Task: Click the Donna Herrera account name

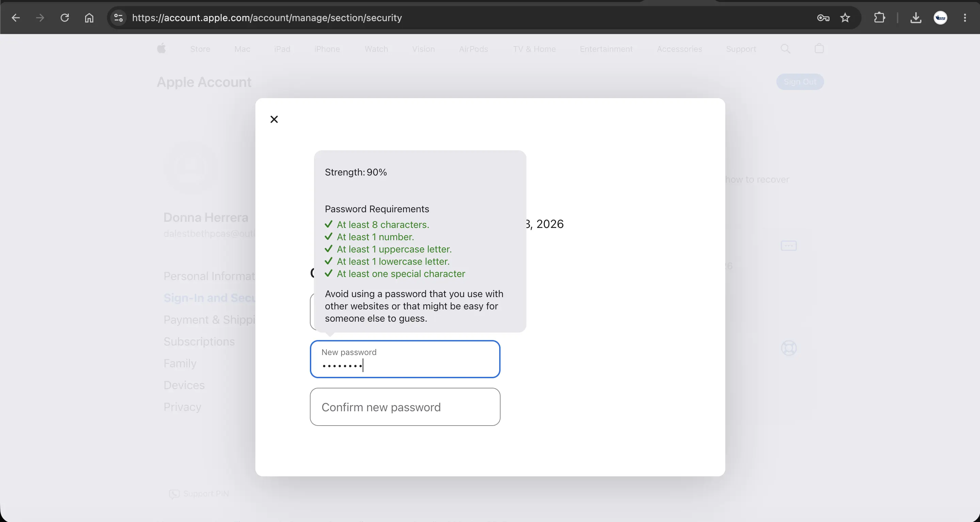Action: pos(205,217)
